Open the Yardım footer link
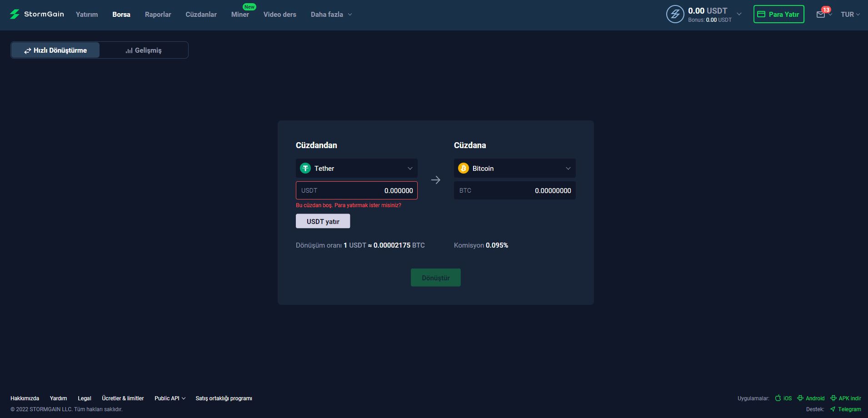Screen dimensions: 868x418 coord(58,398)
